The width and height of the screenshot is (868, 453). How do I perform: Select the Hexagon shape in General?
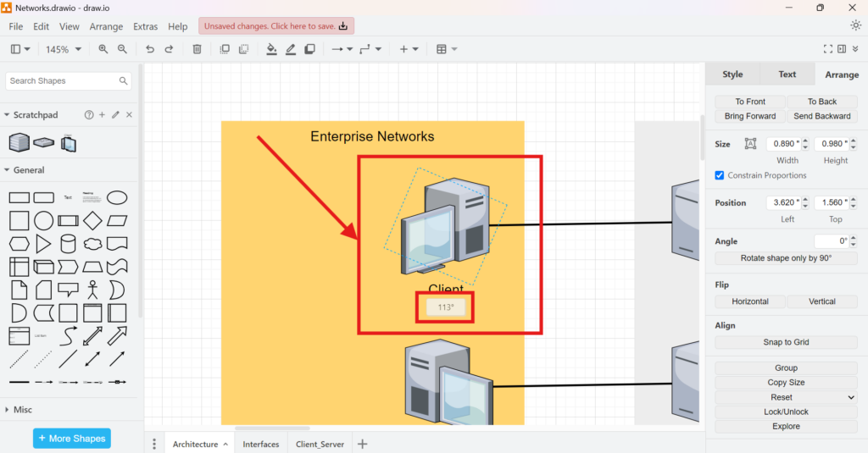19,244
